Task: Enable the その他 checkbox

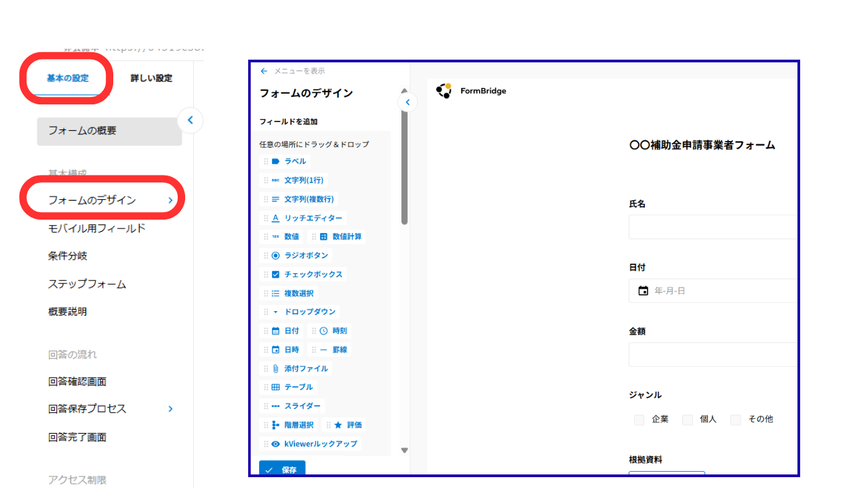Action: [x=735, y=420]
